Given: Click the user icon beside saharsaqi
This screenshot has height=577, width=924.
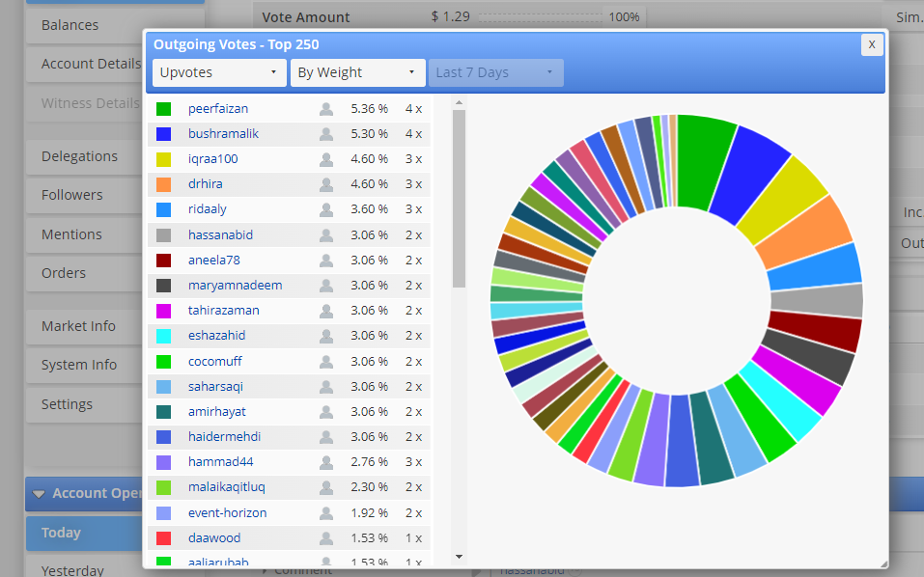Looking at the screenshot, I should point(326,387).
